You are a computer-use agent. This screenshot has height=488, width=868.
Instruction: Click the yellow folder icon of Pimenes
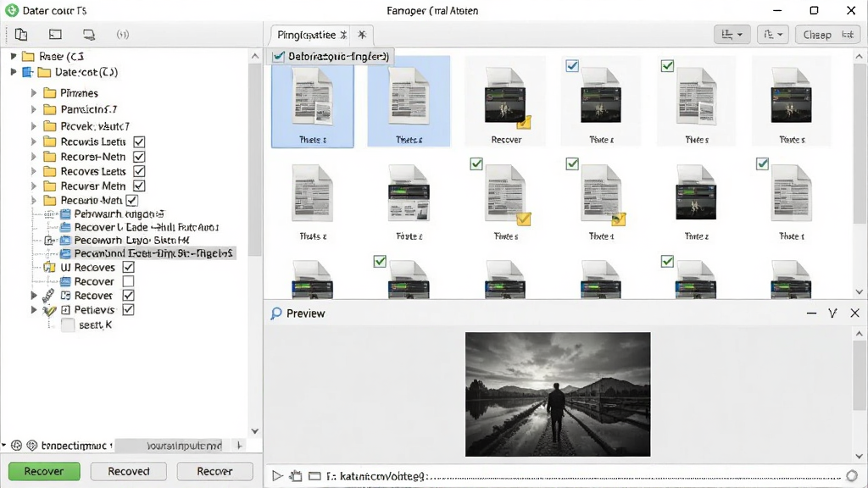[50, 93]
